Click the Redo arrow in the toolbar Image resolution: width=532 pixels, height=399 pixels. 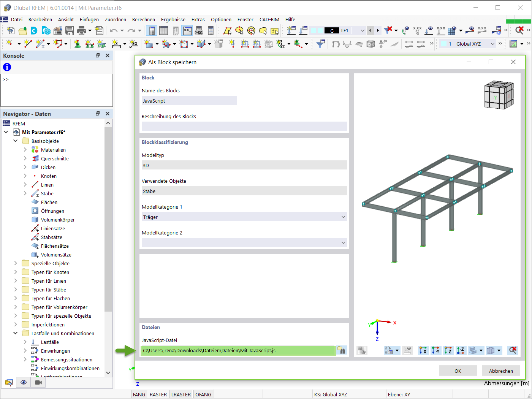point(131,30)
